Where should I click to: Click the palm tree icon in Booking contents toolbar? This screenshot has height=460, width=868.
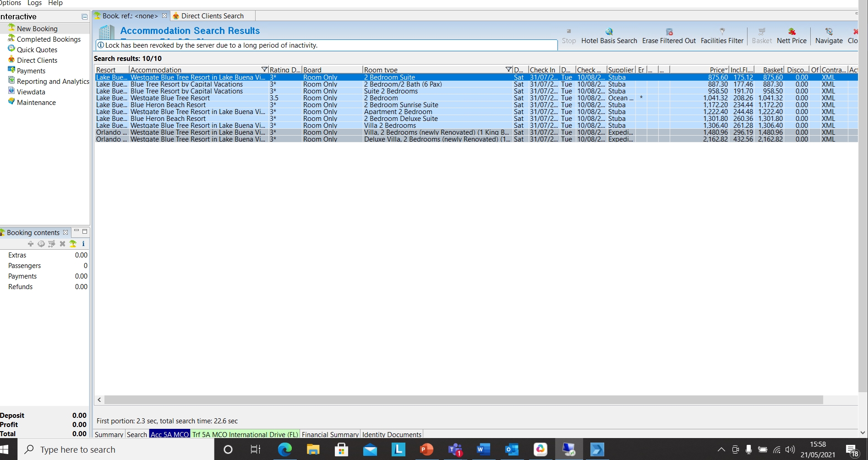pos(73,244)
